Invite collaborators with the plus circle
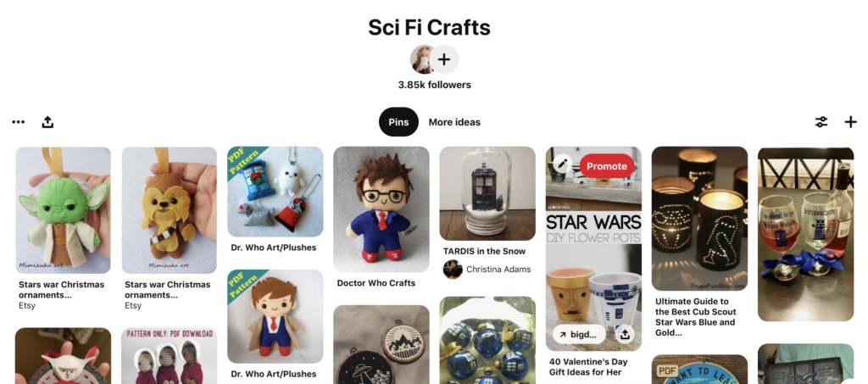 [444, 59]
